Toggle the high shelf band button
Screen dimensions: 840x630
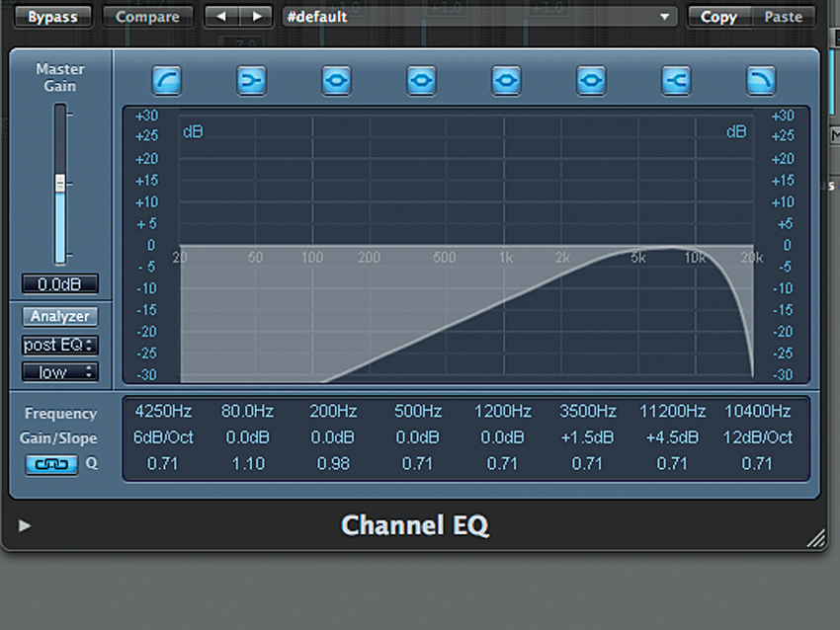676,81
